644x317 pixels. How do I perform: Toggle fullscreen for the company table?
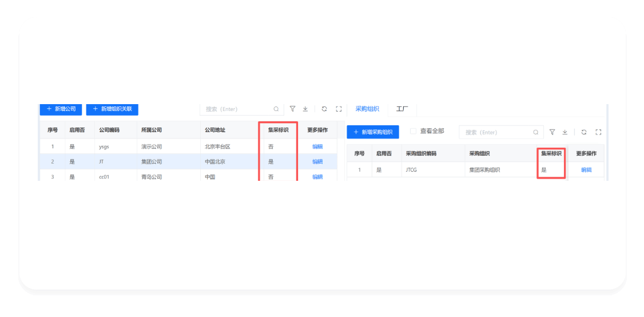pyautogui.click(x=339, y=109)
